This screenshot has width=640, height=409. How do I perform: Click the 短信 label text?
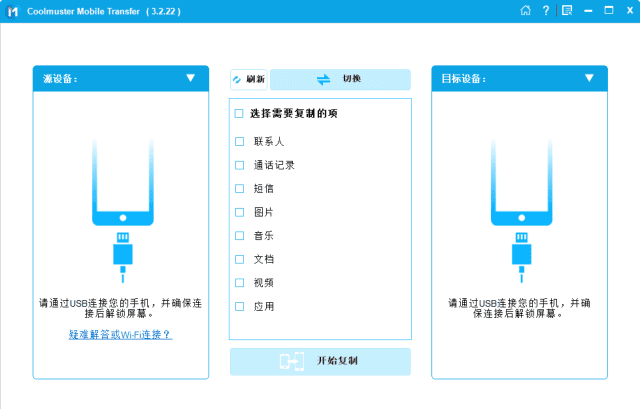pyautogui.click(x=264, y=189)
